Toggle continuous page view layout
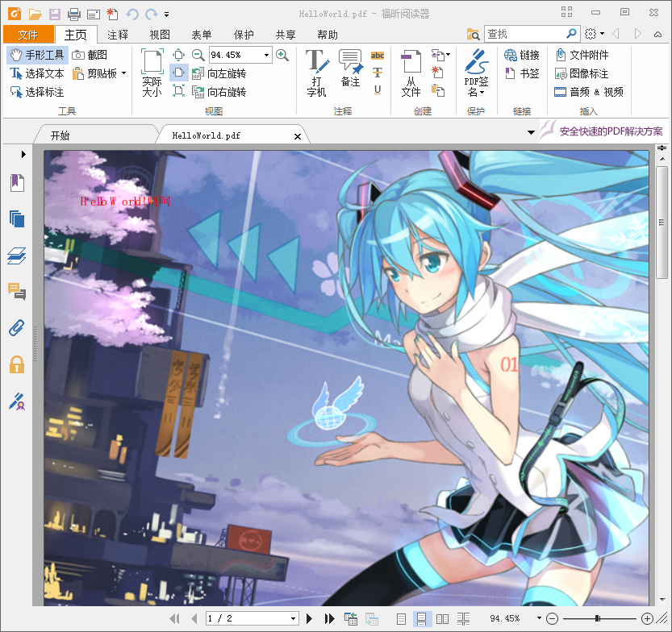The width and height of the screenshot is (672, 632). point(422,619)
